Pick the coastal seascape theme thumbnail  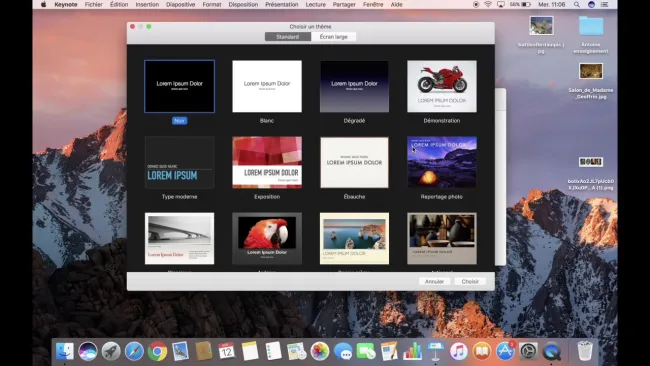click(354, 238)
